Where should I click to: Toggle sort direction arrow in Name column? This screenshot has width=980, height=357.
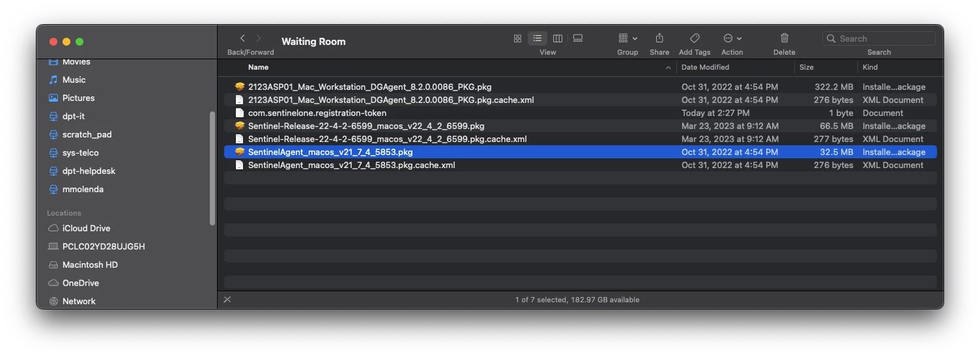668,68
